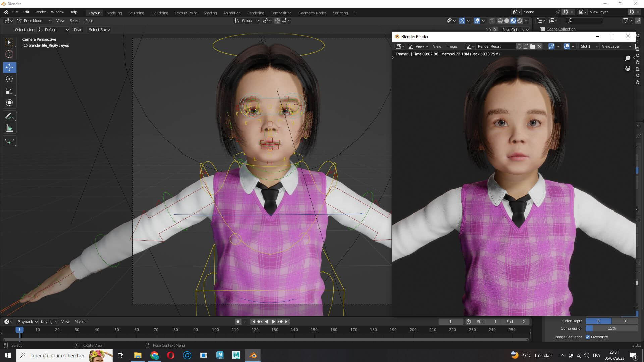Image resolution: width=644 pixels, height=362 pixels.
Task: Pick the Measure tool
Action: point(9,128)
